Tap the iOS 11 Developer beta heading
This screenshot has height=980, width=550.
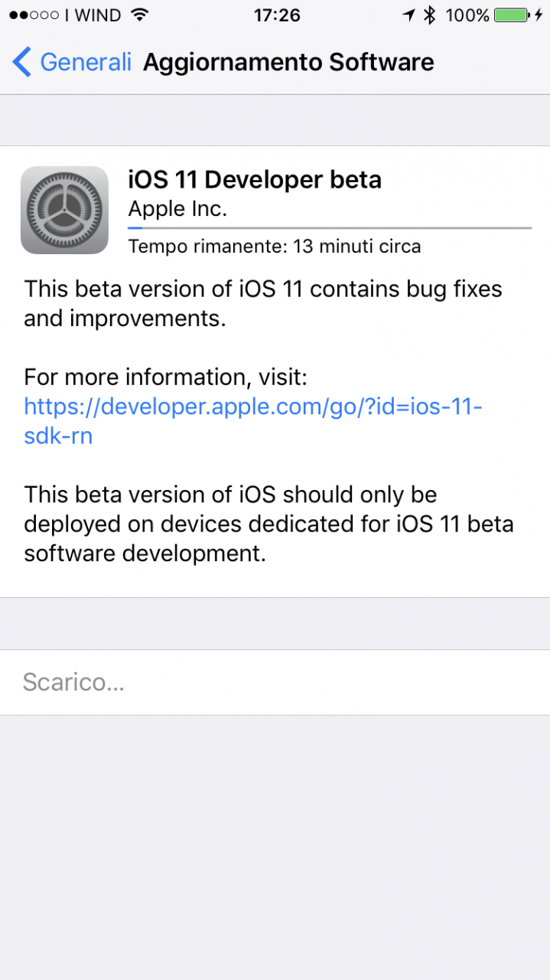255,179
